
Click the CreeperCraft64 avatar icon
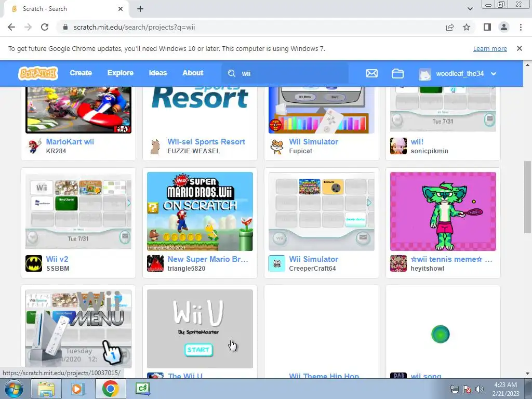277,263
